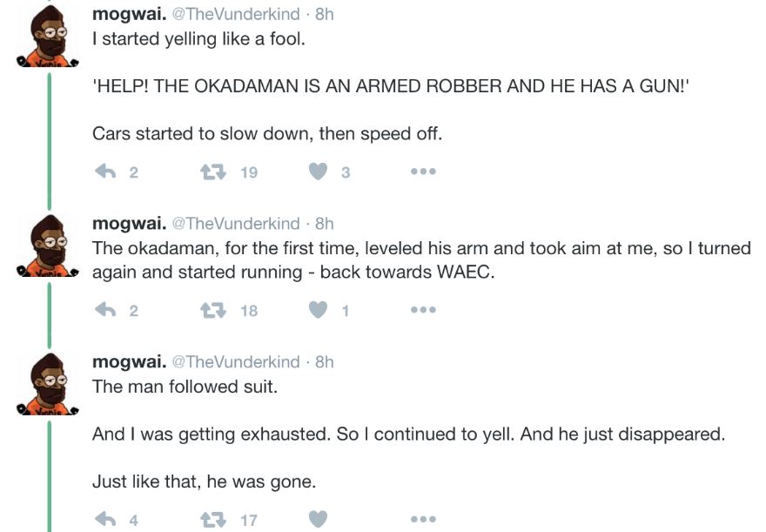Retweet the 'The man followed suit' tweet
766x532 pixels.
point(211,520)
